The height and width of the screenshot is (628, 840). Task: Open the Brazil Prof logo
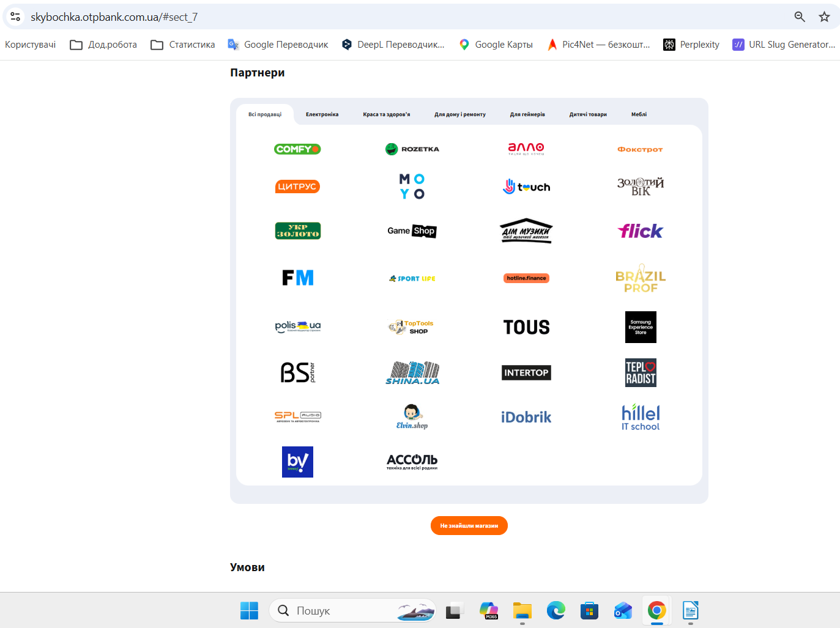pos(641,278)
